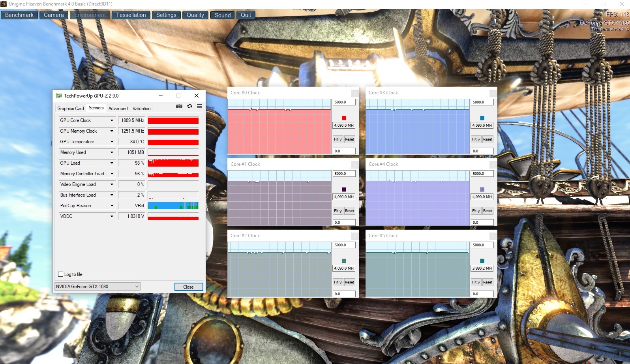Click Fit y on the Core #3 Clock graph
Screen dimensions: 630x364
[476, 139]
